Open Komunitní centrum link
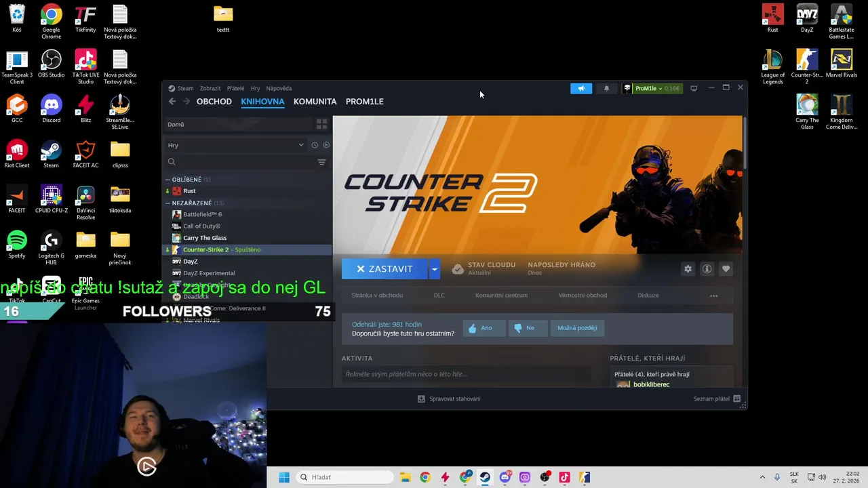 point(501,296)
